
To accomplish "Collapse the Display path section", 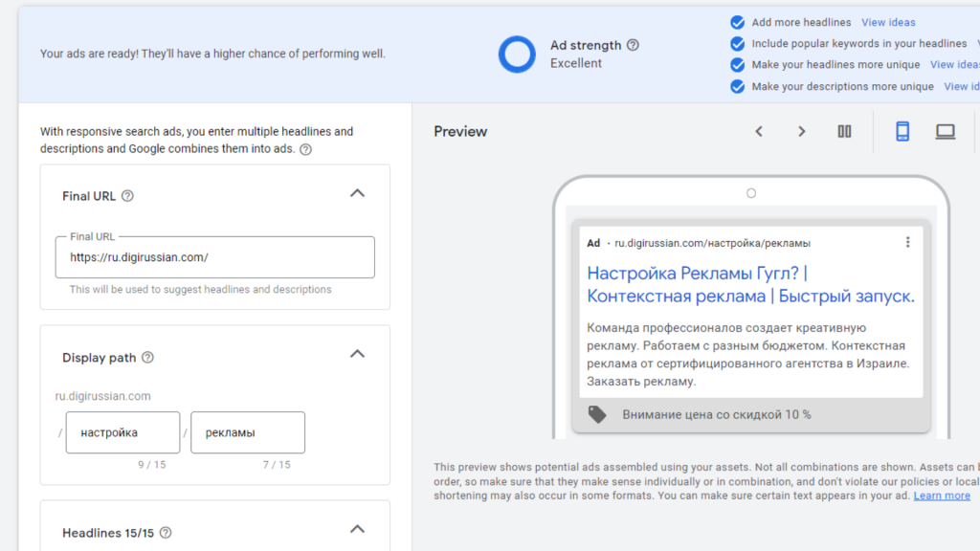I will coord(357,354).
